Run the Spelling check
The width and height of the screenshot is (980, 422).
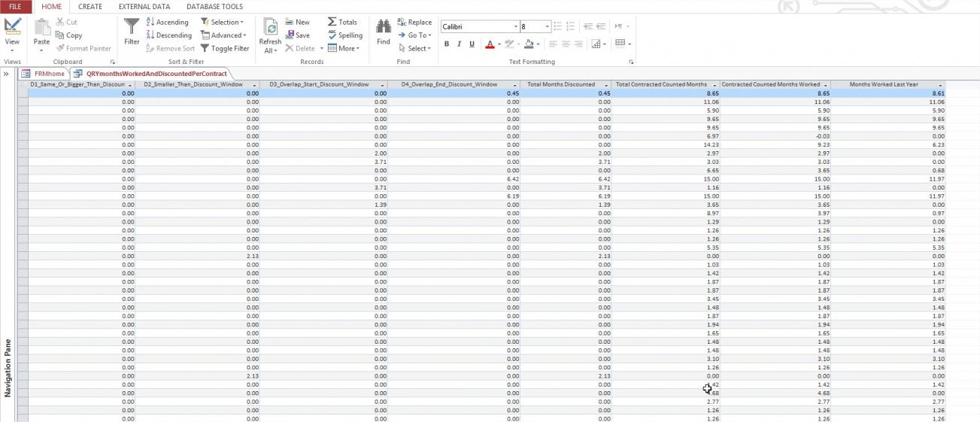(345, 35)
